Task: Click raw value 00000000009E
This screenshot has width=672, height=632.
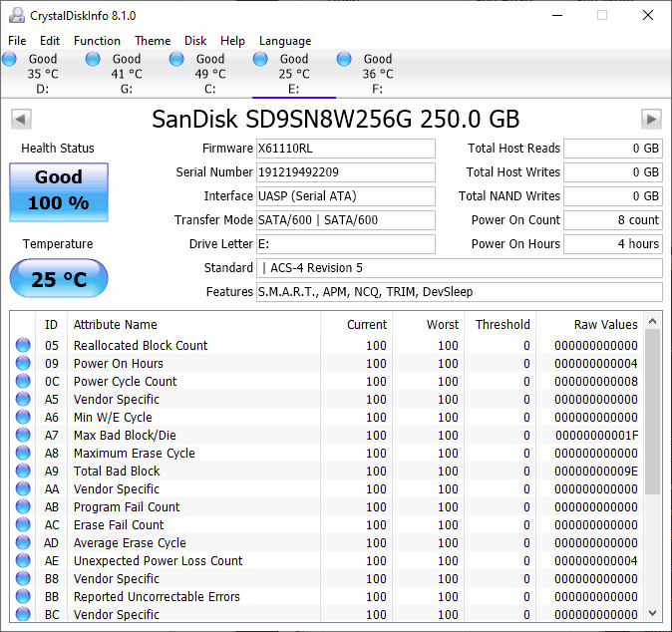Action: [596, 472]
